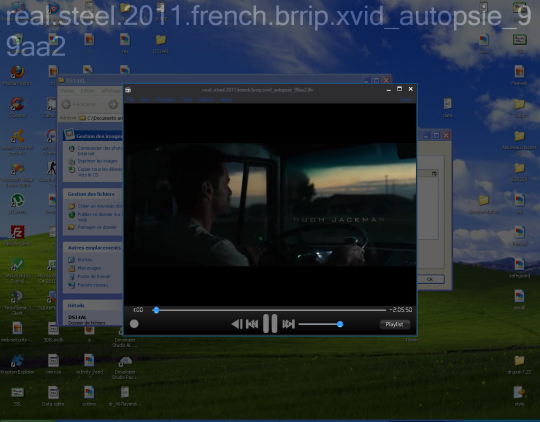Image resolution: width=540 pixels, height=422 pixels.
Task: Select the omnuja file on the desktop
Action: pos(53,364)
